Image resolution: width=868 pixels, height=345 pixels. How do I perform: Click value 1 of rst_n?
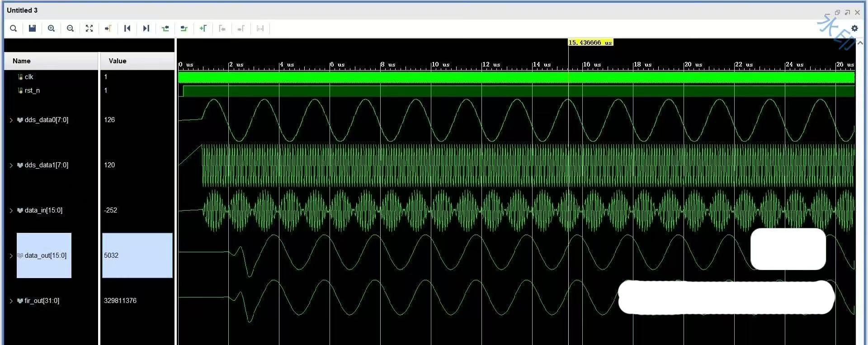point(106,90)
